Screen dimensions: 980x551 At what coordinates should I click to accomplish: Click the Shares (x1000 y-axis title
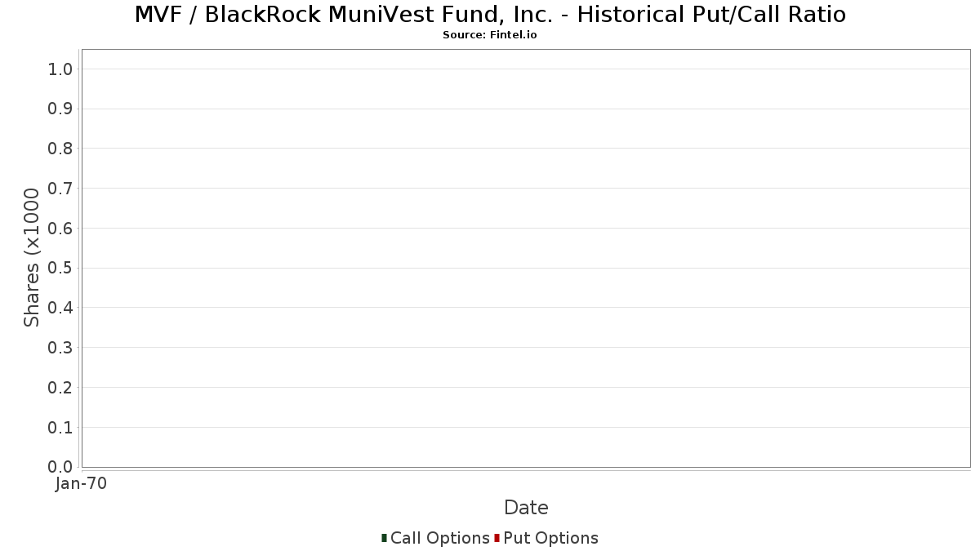click(x=32, y=258)
